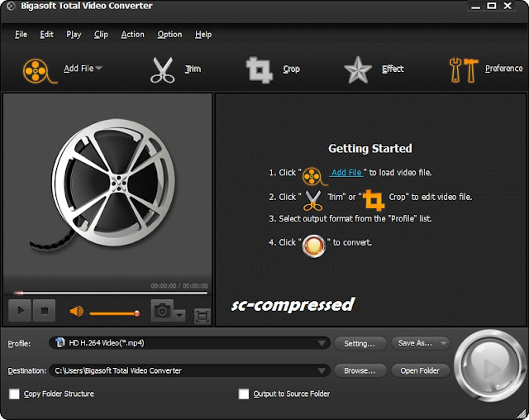
Task: Click the Effect star icon
Action: point(358,69)
